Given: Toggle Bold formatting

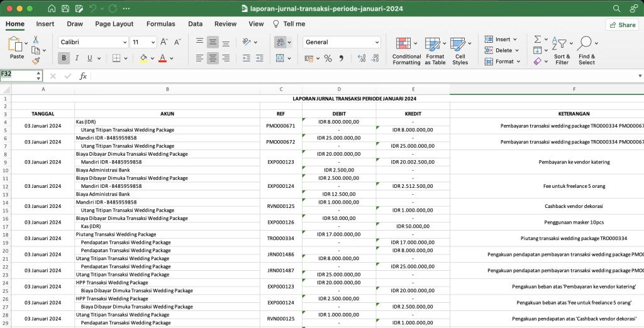Looking at the screenshot, I should coord(64,58).
